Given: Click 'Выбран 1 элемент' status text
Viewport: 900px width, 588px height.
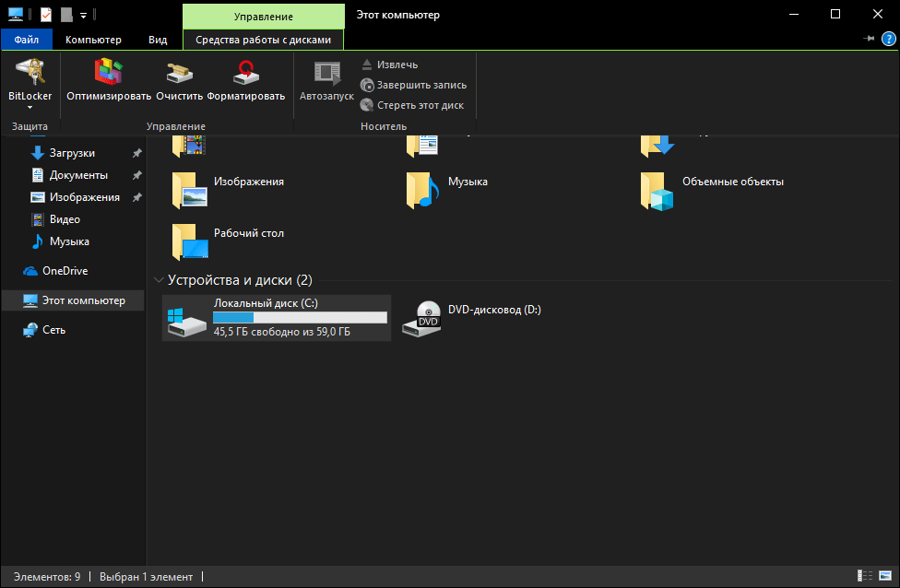Looking at the screenshot, I should (x=147, y=577).
